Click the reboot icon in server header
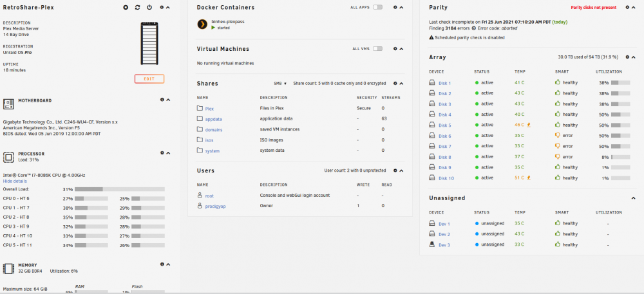Screen dimensions: 644x294 click(x=138, y=7)
